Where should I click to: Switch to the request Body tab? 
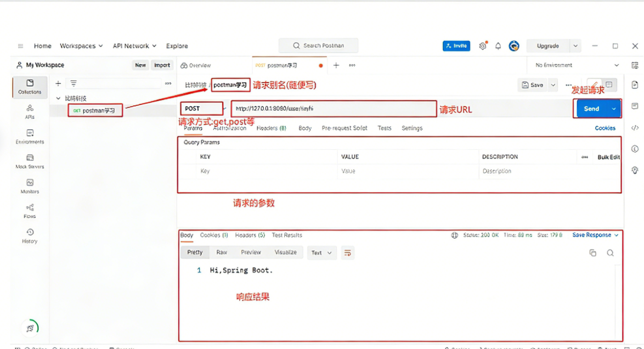click(305, 128)
